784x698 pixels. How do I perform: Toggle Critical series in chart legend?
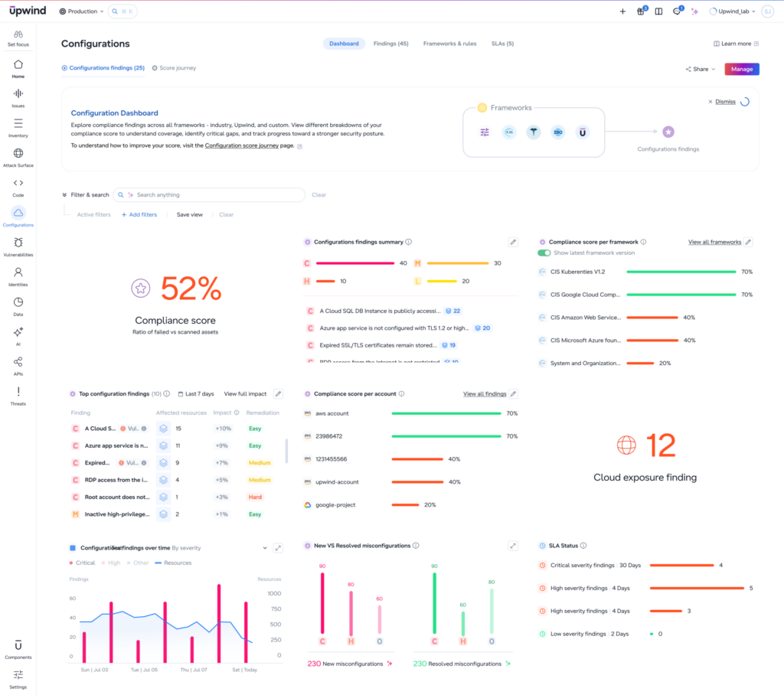[82, 563]
